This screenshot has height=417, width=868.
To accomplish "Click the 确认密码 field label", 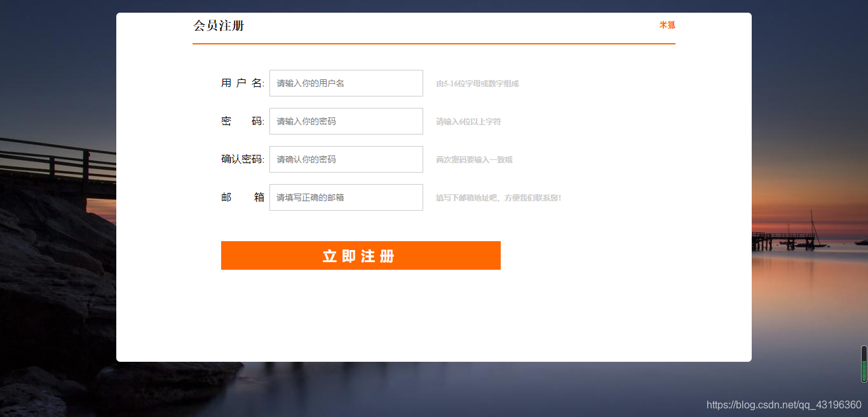I will (x=243, y=159).
